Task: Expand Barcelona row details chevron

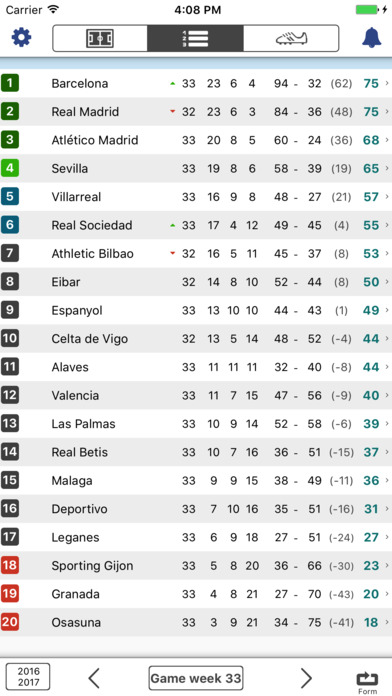Action: (x=387, y=83)
